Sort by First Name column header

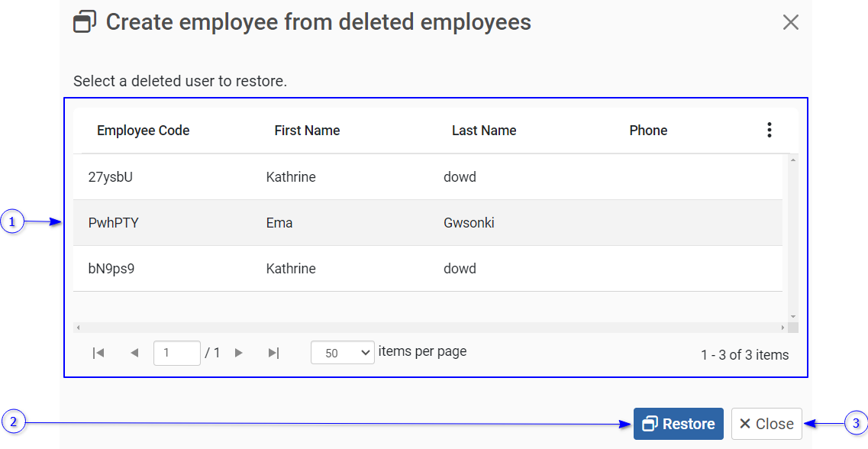(x=307, y=131)
